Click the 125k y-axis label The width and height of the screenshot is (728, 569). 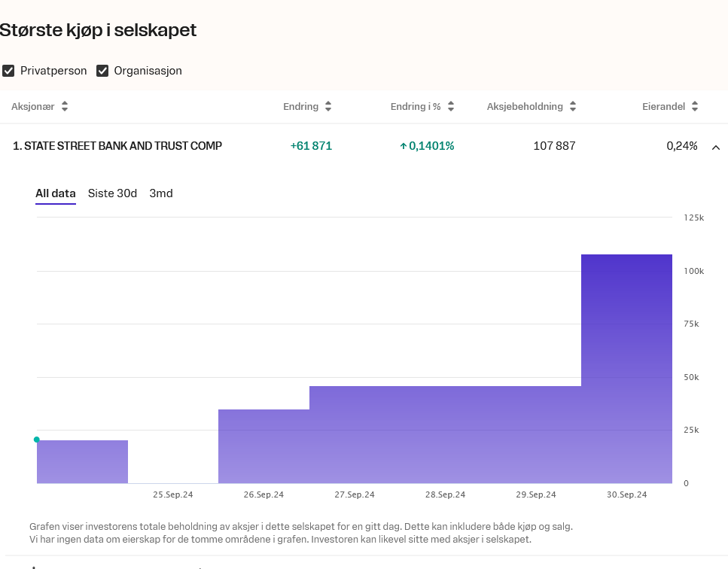pos(693,218)
